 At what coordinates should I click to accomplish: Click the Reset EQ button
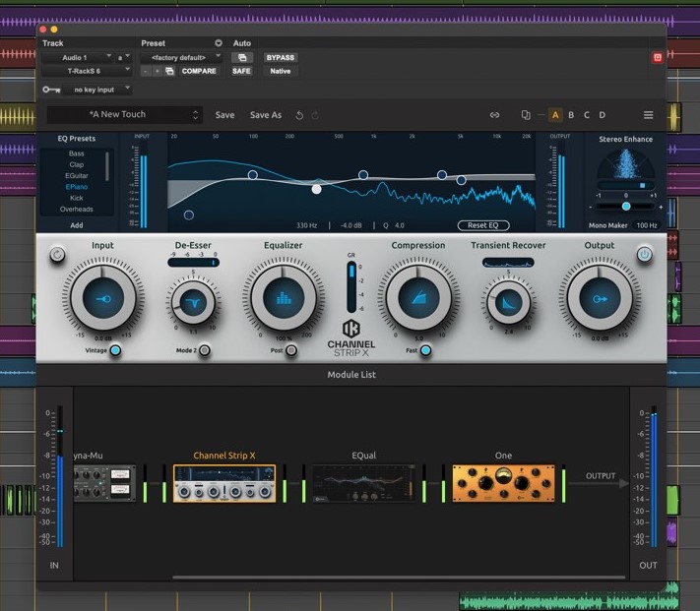click(x=483, y=225)
